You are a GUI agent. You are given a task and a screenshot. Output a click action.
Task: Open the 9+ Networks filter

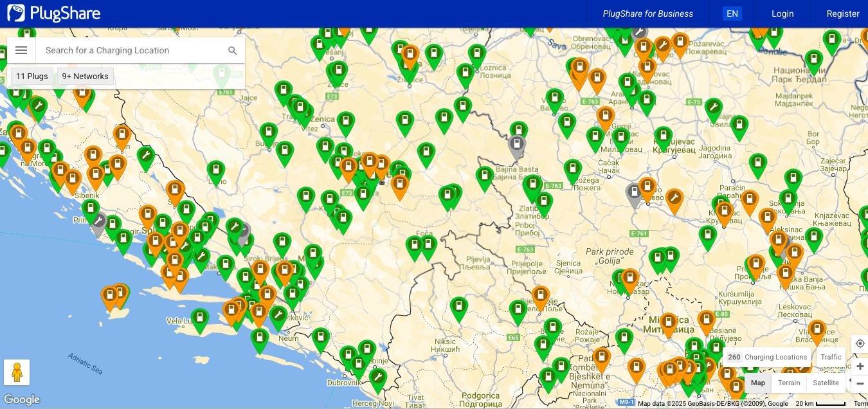pos(86,76)
